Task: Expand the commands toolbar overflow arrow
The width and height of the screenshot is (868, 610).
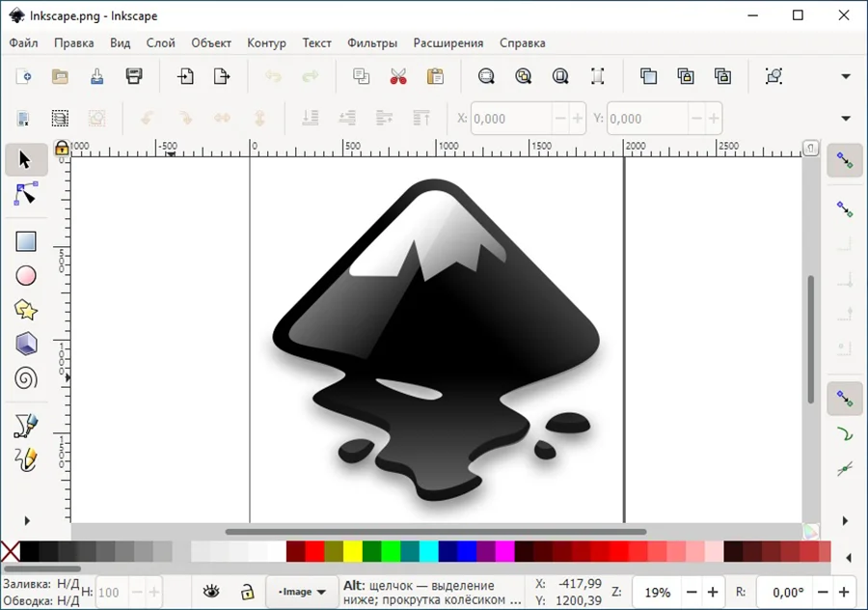Action: point(846,76)
